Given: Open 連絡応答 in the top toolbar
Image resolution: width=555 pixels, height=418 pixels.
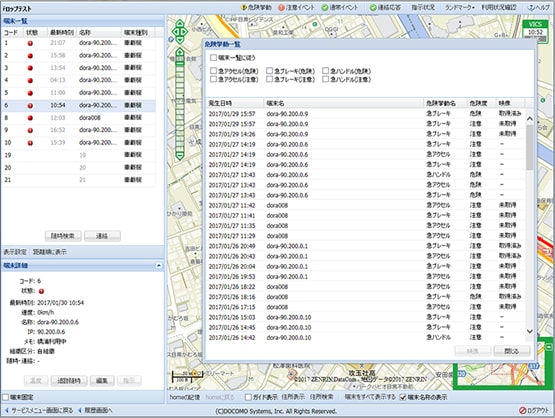Looking at the screenshot, I should coord(385,7).
